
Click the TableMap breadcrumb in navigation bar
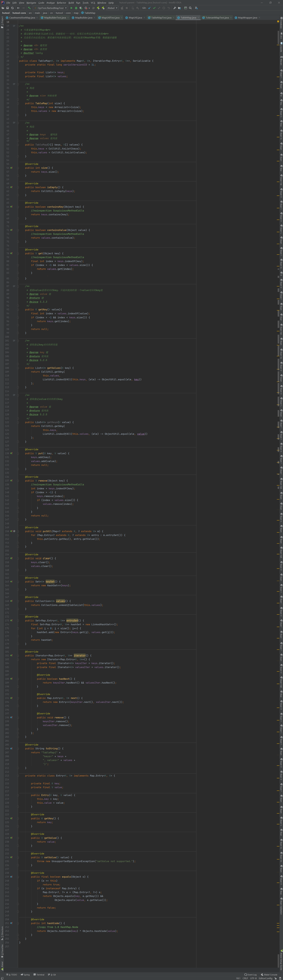88,13
